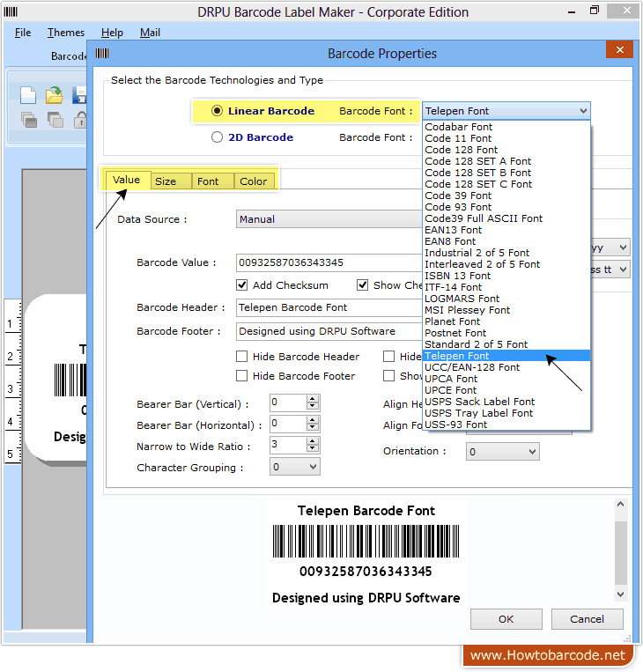The image size is (643, 672).
Task: Open the File menu
Action: (23, 33)
